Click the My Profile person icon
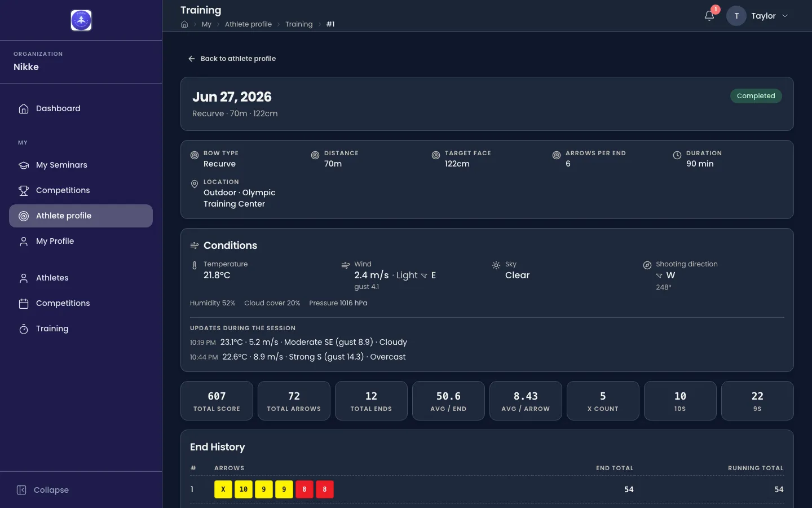Image resolution: width=812 pixels, height=508 pixels. tap(24, 241)
